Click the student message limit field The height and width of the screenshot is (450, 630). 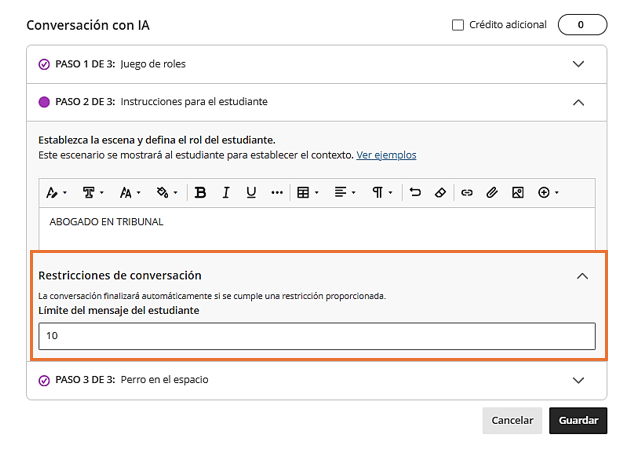tap(316, 336)
